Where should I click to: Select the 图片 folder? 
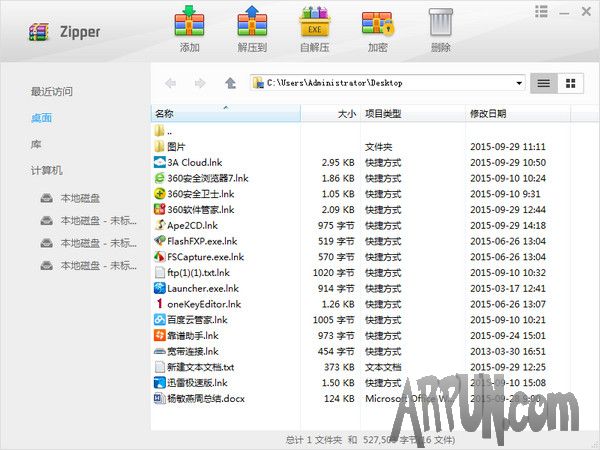(170, 147)
